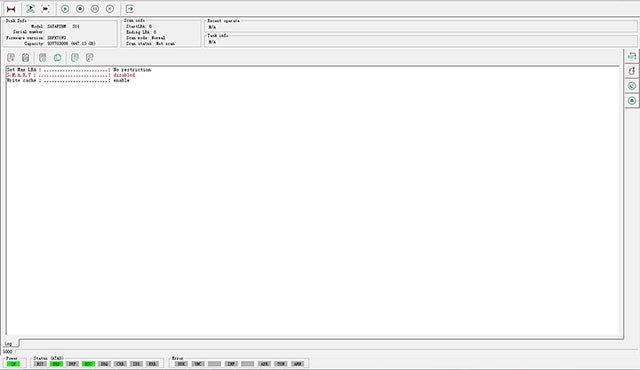Pause the scan using the pause button

95,9
